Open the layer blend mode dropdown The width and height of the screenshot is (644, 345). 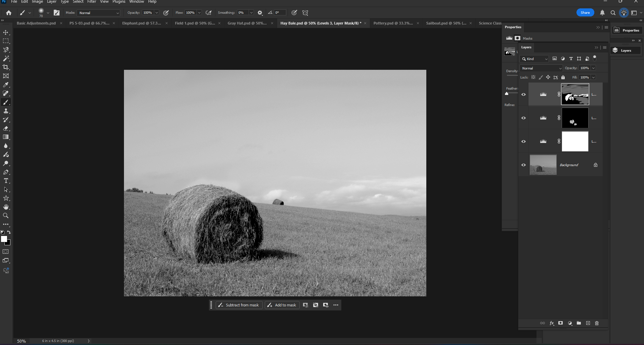541,68
